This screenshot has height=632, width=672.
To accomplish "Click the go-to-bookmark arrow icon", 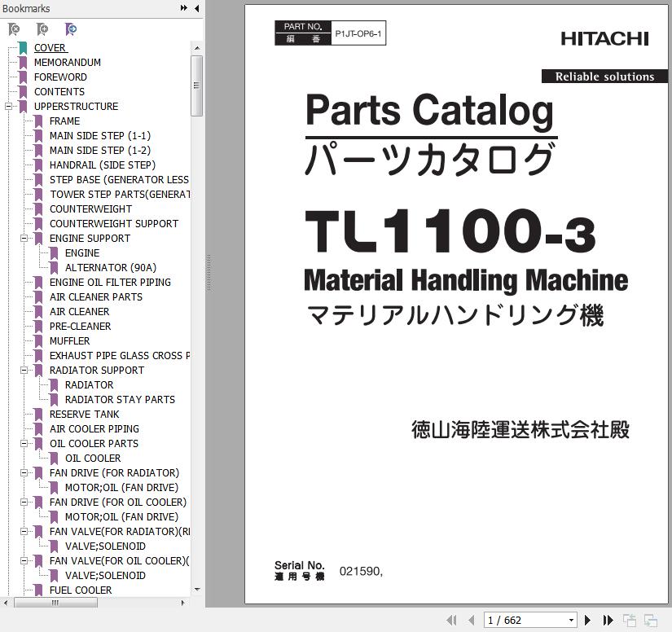I will click(72, 29).
